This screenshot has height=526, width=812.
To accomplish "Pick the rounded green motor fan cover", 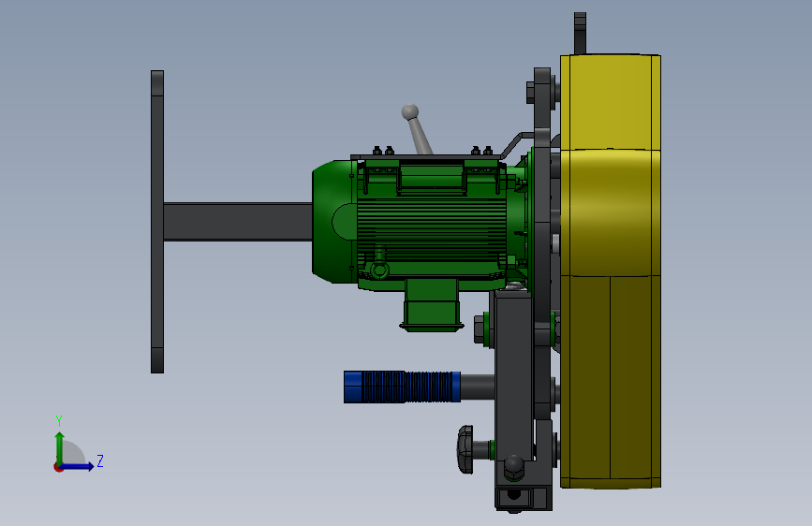I will pyautogui.click(x=334, y=222).
